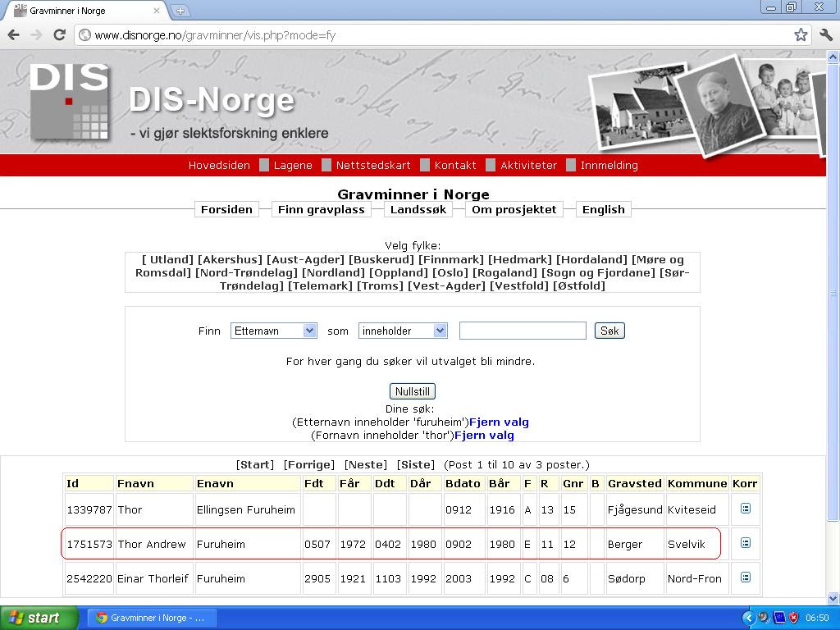Click the Søk button
840x630 pixels.
609,331
